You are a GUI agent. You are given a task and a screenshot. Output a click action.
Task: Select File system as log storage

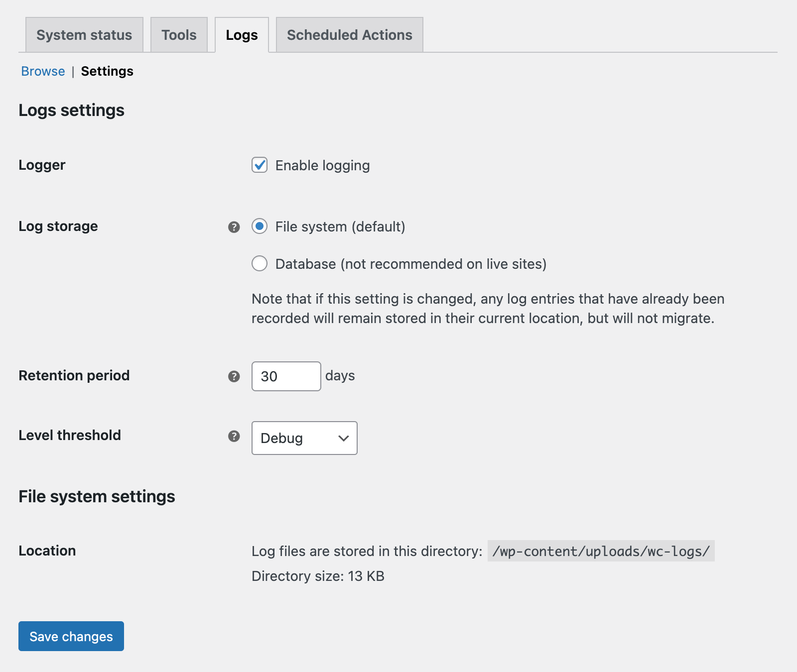click(x=259, y=226)
